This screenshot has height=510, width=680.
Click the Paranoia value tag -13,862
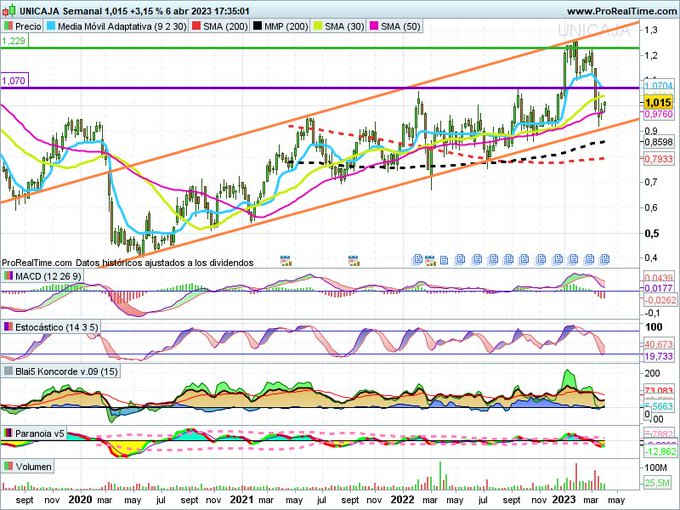[659, 452]
